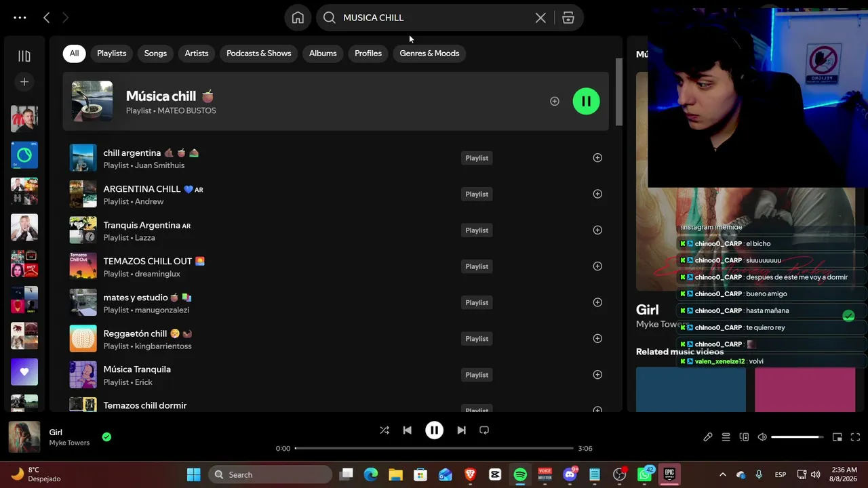868x488 pixels.
Task: Open the Browse icon beside search
Action: 568,18
